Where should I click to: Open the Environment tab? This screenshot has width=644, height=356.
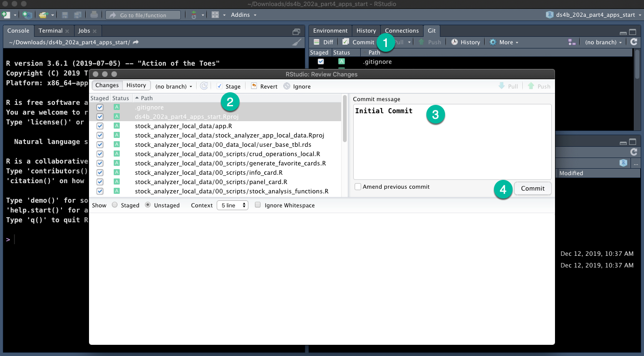point(330,31)
